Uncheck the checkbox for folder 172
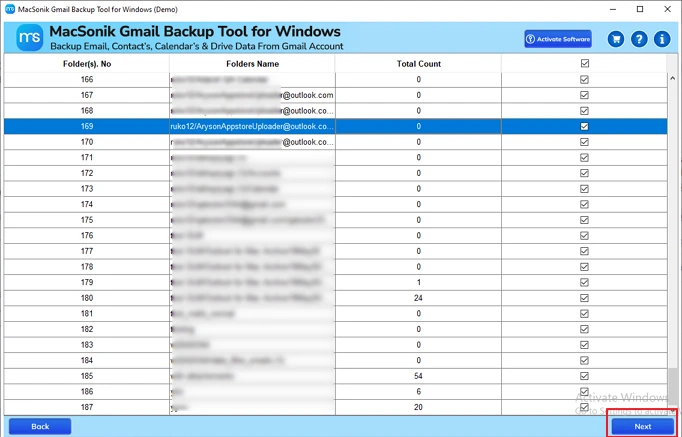This screenshot has height=437, width=682. tap(585, 173)
